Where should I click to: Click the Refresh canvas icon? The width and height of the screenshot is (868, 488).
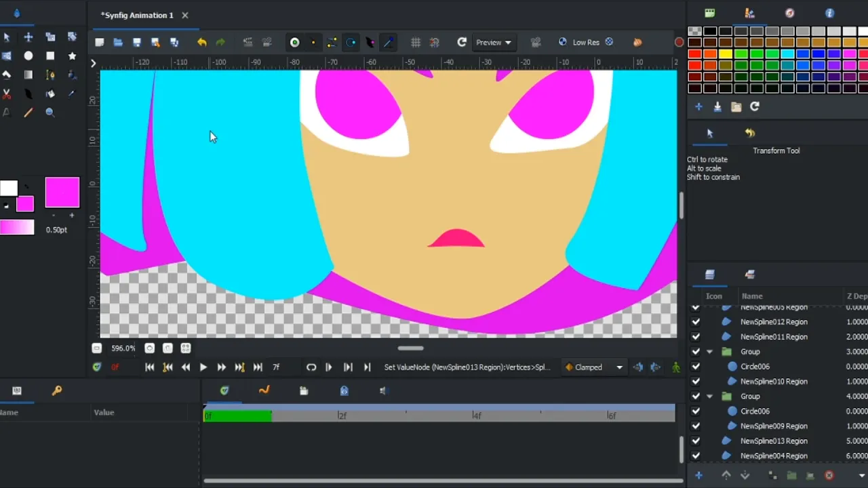pyautogui.click(x=462, y=42)
